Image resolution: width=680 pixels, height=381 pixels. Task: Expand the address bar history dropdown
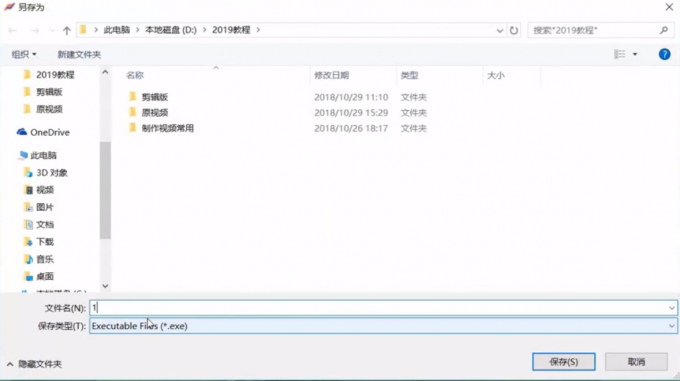tap(500, 30)
